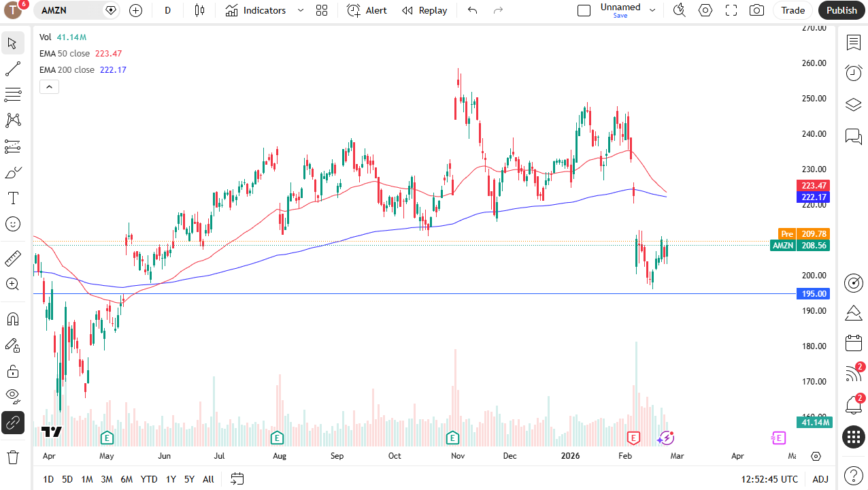Open the chart settings hexagon icon

[x=705, y=10]
